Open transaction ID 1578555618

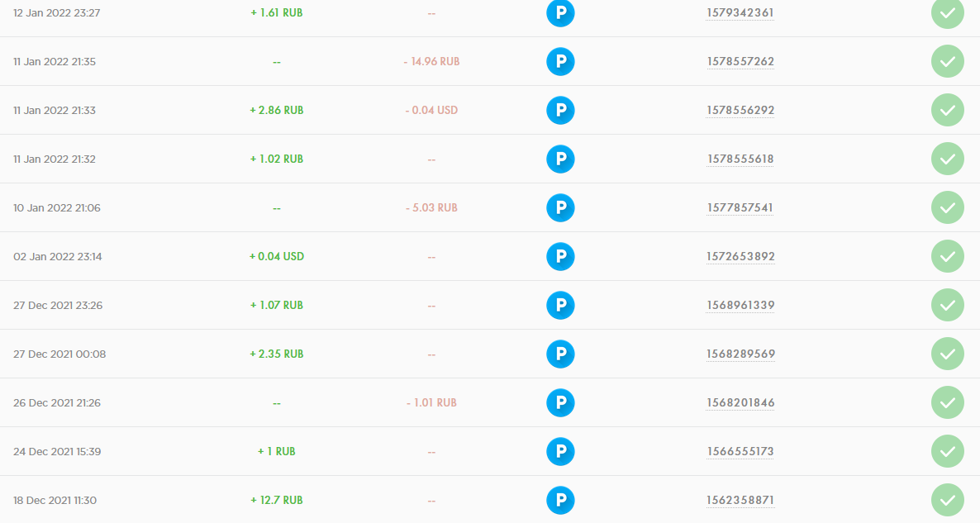point(740,159)
